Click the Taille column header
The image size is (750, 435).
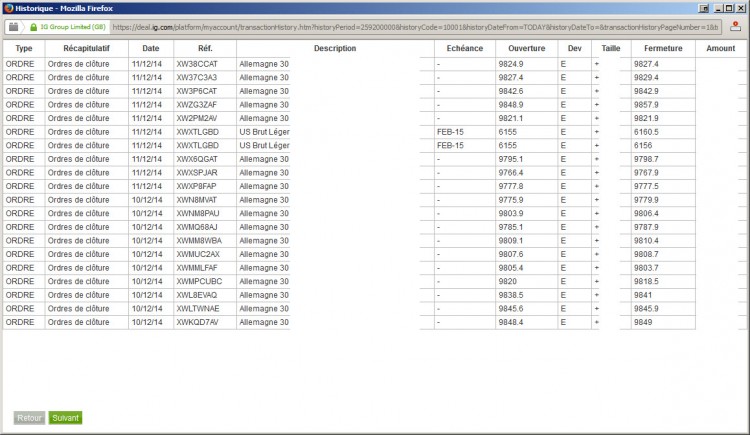(611, 48)
